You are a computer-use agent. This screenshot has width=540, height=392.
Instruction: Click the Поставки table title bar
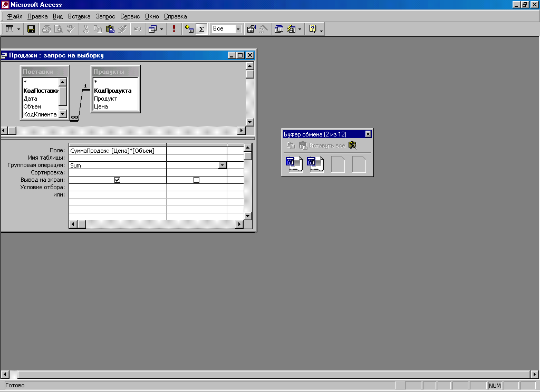tap(45, 72)
